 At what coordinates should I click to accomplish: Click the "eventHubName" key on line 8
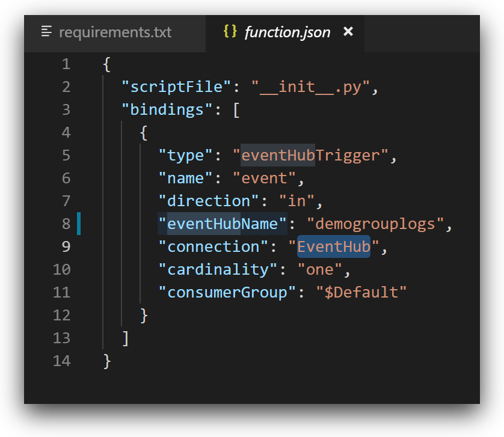223,224
